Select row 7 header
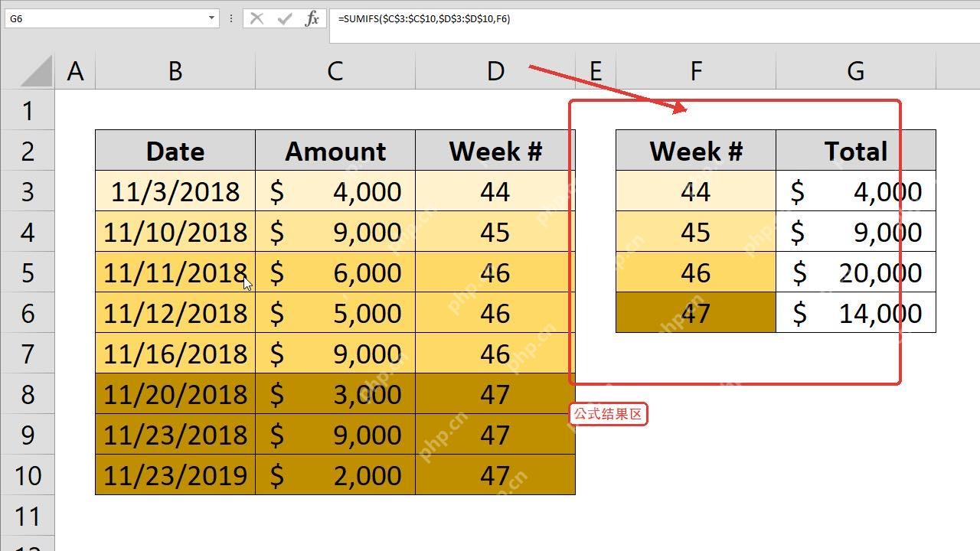This screenshot has width=980, height=551. tap(28, 354)
